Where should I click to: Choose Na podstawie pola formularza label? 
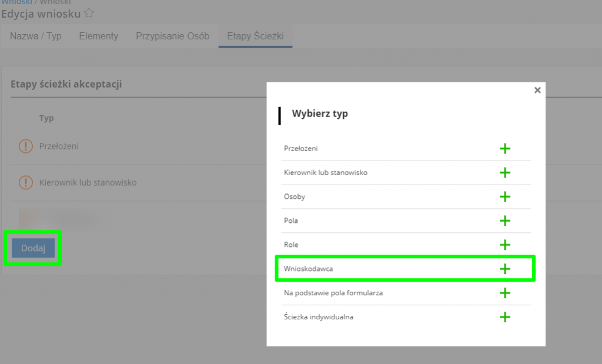pos(333,293)
